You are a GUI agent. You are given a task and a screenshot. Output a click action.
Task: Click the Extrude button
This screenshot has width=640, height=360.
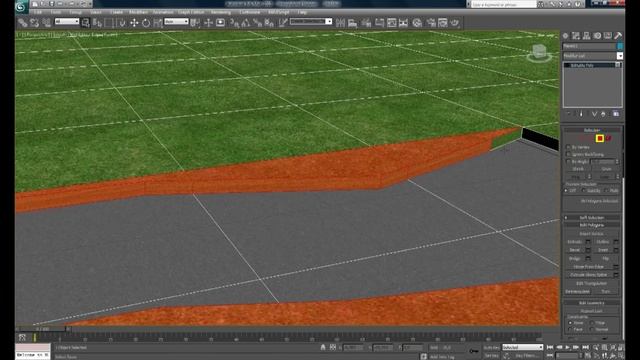click(x=575, y=242)
